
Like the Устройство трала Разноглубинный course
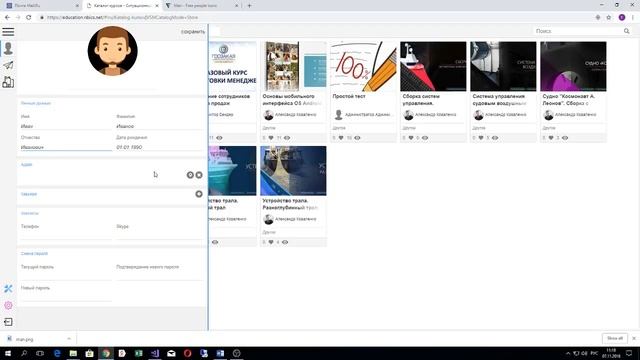click(x=271, y=242)
